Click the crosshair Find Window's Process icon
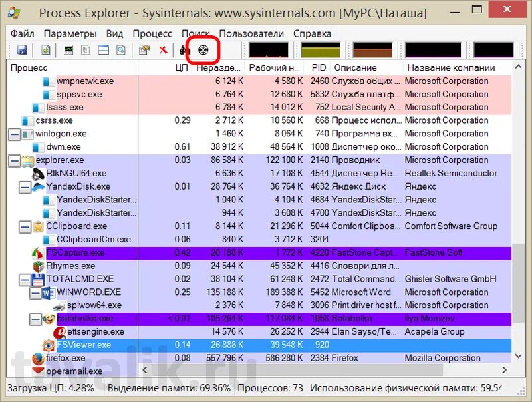The image size is (532, 402). click(203, 50)
